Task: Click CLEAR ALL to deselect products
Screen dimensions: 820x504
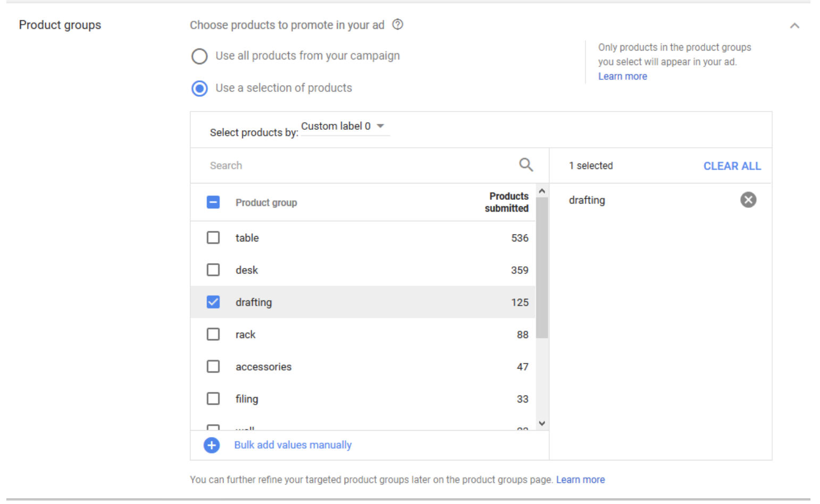Action: tap(732, 165)
